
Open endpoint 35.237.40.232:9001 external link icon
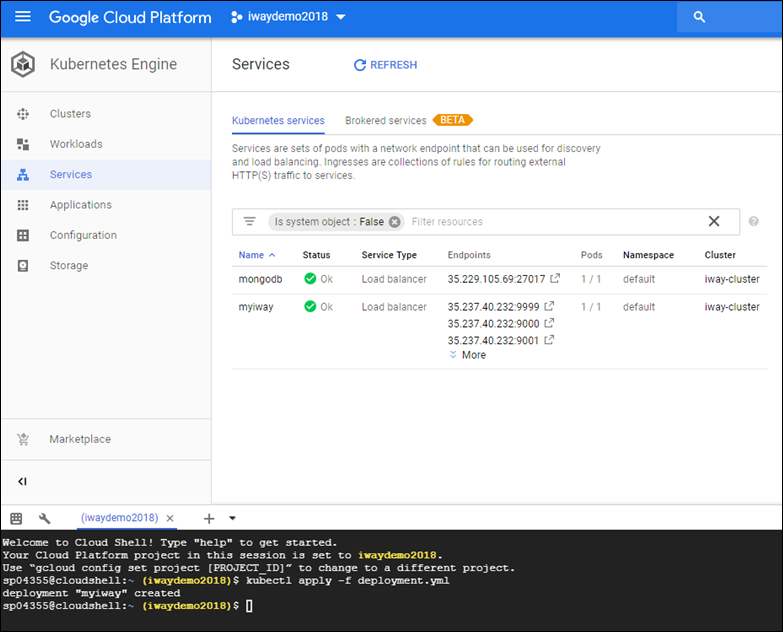[549, 340]
